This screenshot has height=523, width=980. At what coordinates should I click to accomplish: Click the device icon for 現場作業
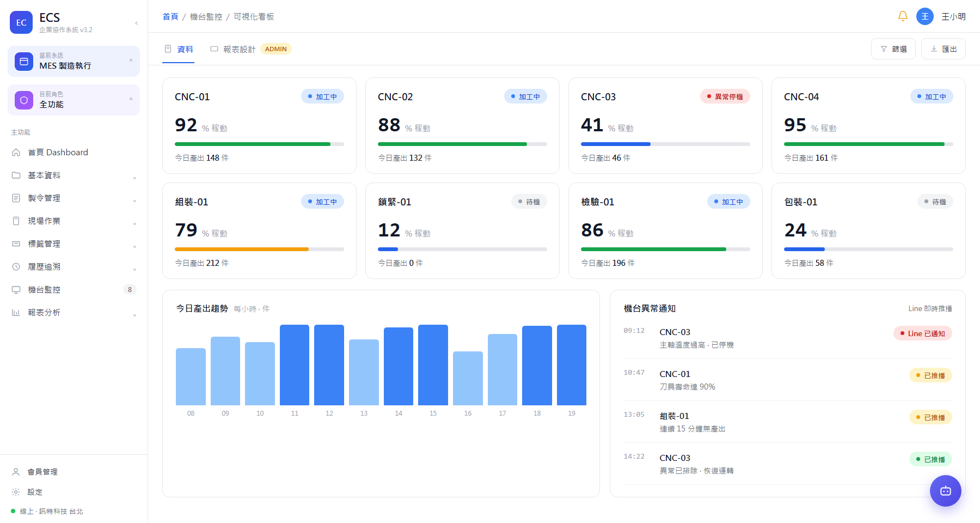pos(16,221)
